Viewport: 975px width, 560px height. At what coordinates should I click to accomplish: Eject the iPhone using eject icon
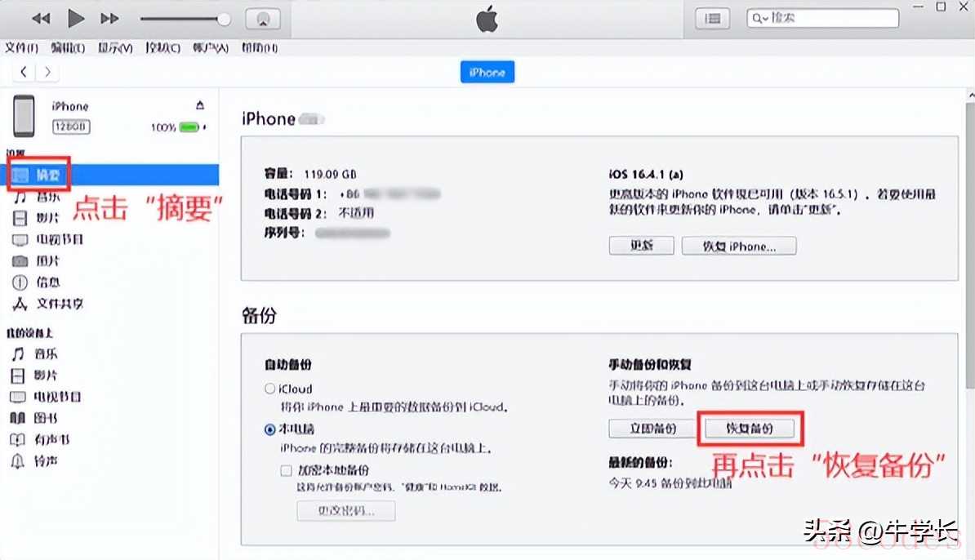coord(199,105)
